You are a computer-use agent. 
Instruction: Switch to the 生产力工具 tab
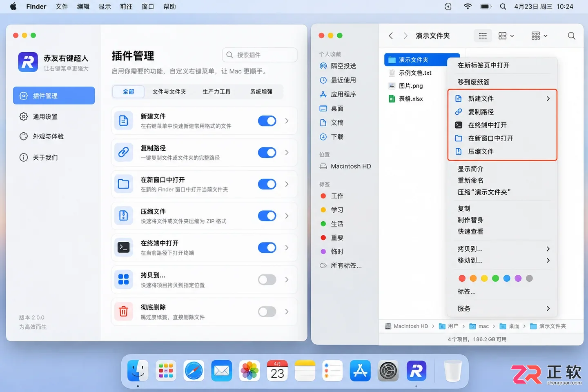(x=216, y=92)
